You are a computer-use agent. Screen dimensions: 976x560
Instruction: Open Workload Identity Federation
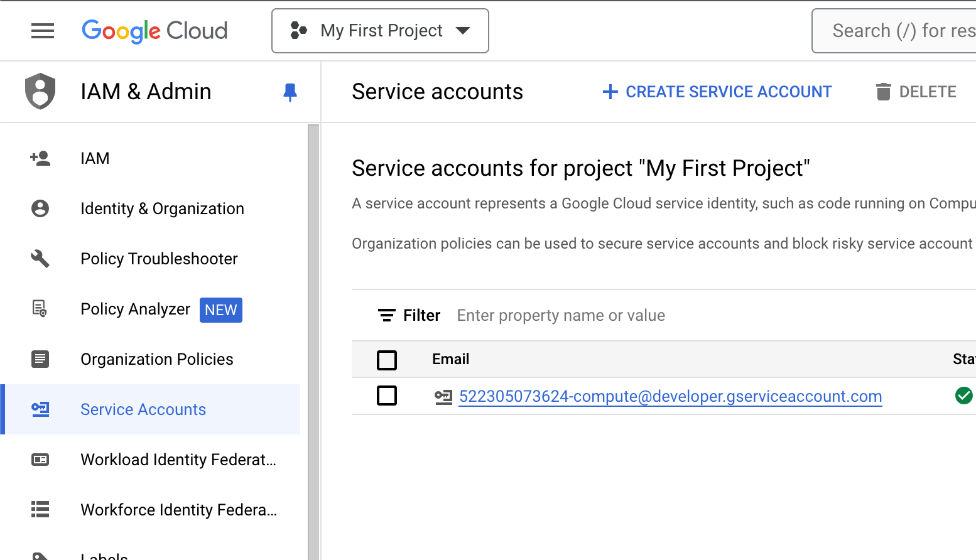click(151, 460)
